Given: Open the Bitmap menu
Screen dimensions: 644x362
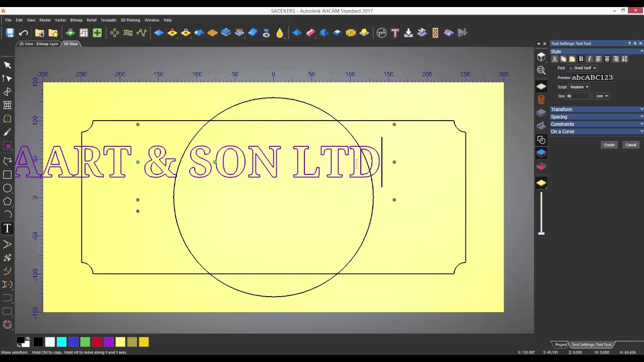Looking at the screenshot, I should pos(76,20).
